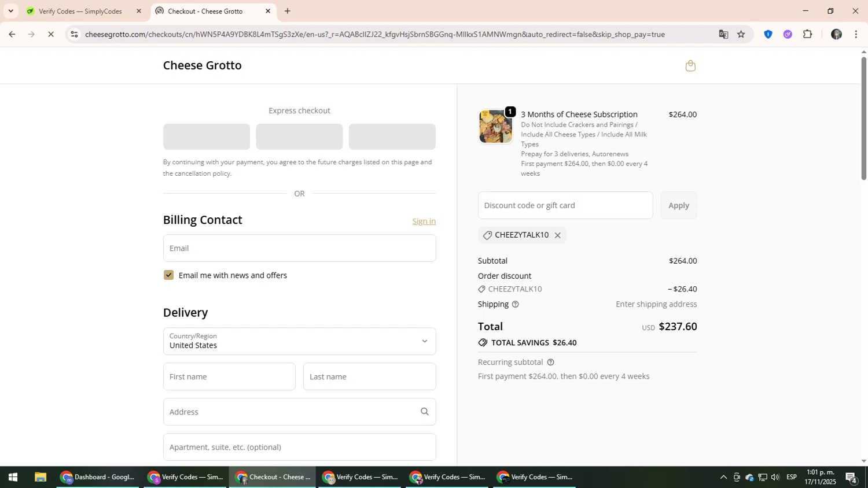Click the order discount amount −$26.40
The width and height of the screenshot is (868, 488).
(x=682, y=289)
